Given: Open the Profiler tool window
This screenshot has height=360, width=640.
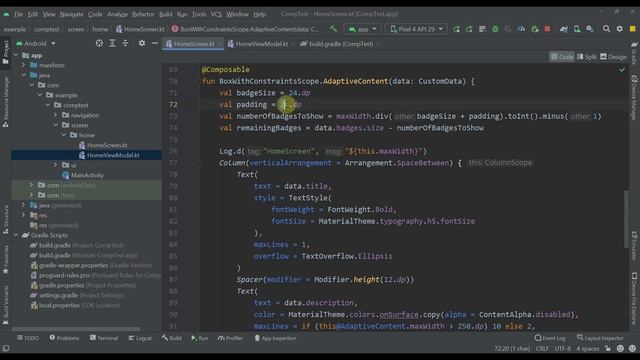Looking at the screenshot, I should click(230, 338).
